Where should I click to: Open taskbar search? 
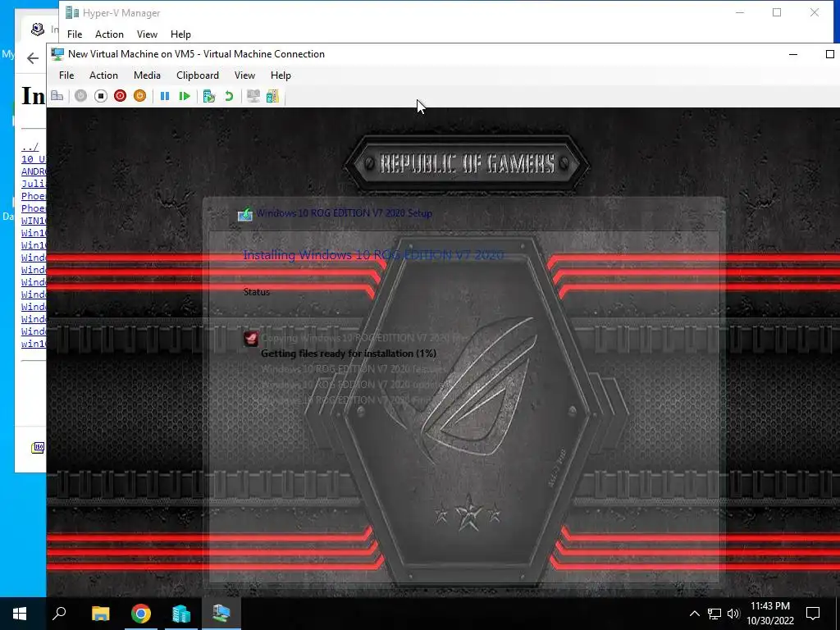59,614
